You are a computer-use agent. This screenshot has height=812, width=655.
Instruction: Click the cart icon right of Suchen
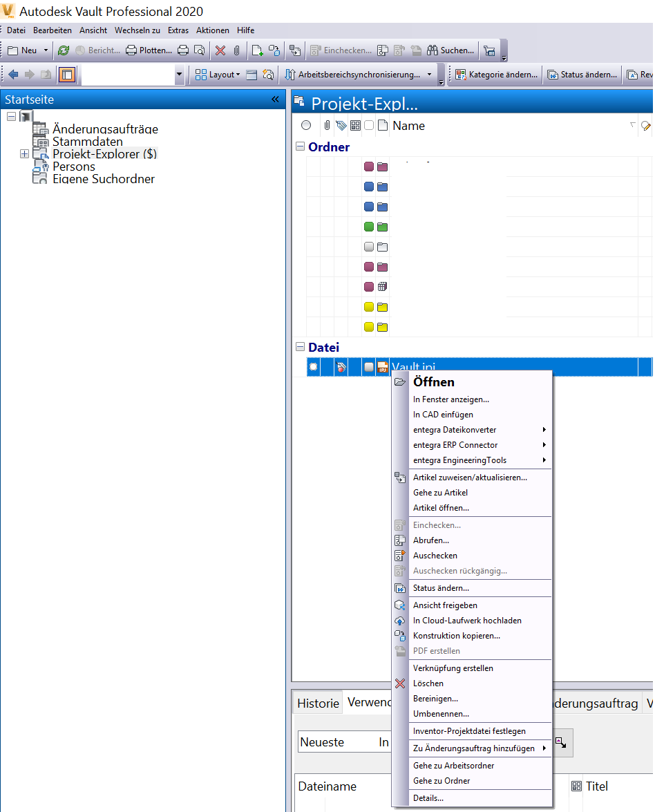(489, 50)
